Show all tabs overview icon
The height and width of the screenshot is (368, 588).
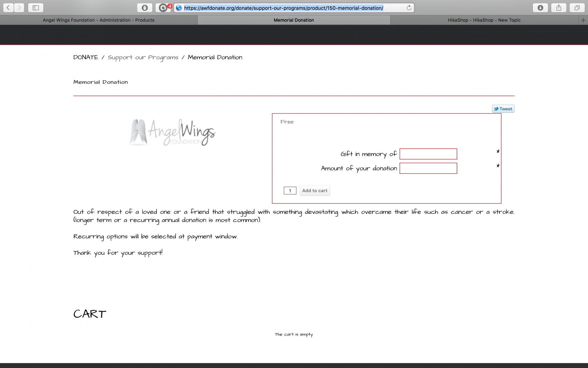point(577,8)
